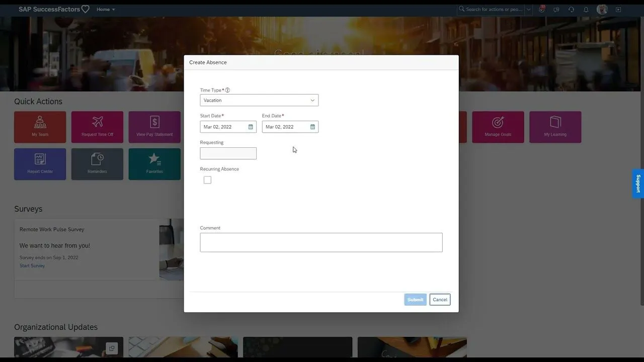Open the notifications bell icon
The image size is (644, 362).
586,10
